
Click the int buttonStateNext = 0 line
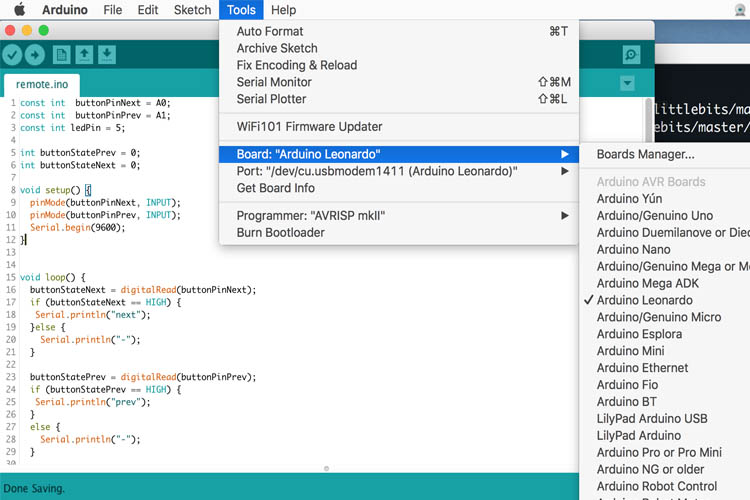coord(80,165)
